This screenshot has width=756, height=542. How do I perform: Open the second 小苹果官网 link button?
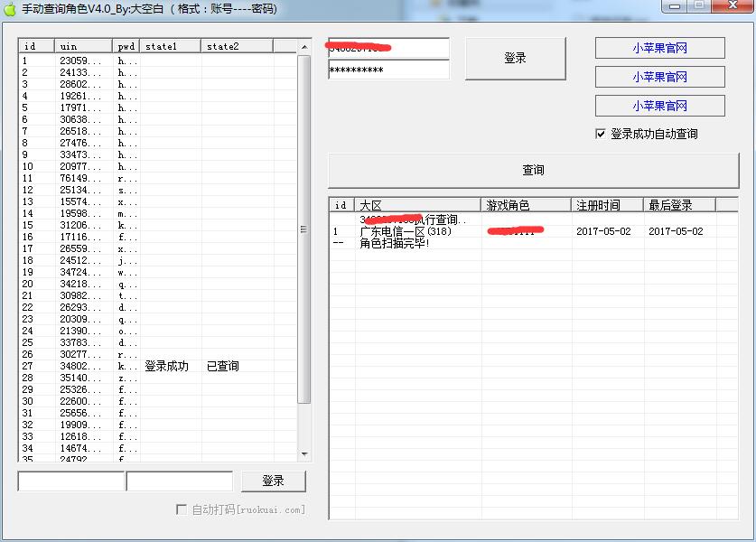coord(659,77)
